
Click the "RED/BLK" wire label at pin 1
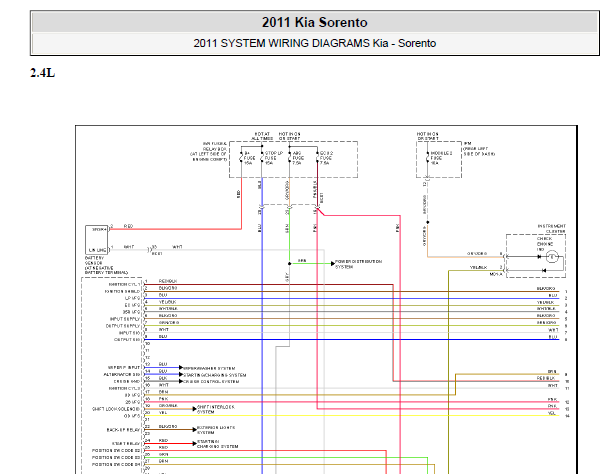(168, 281)
